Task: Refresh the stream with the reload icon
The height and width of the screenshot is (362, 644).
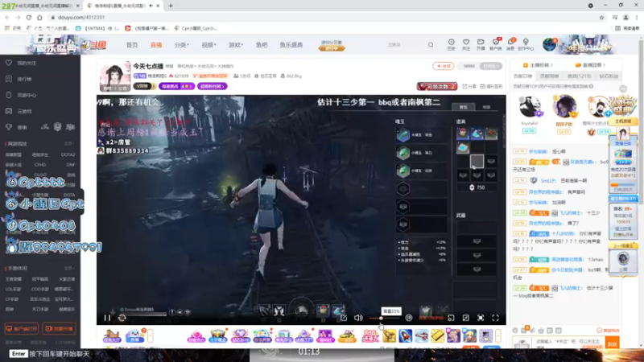Action: point(122,318)
